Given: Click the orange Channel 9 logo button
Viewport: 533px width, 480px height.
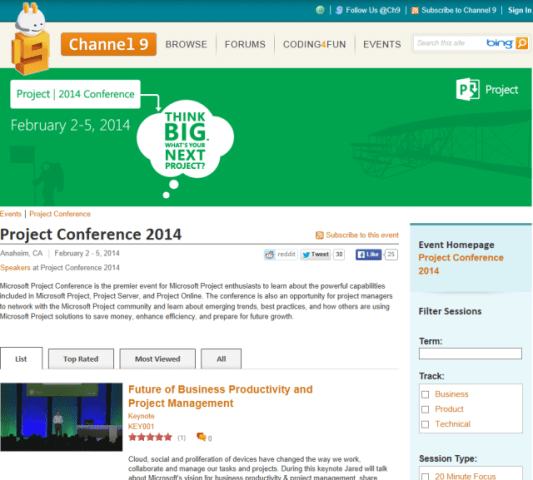Looking at the screenshot, I should (108, 44).
